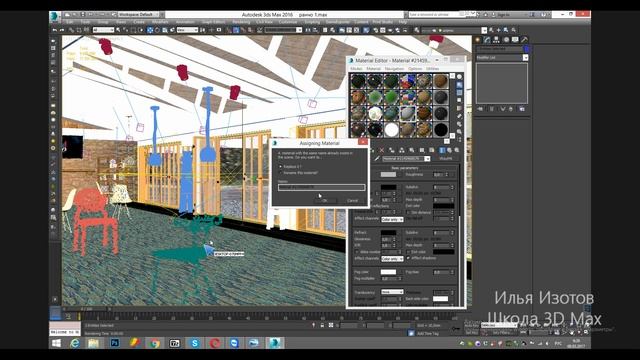Click the highlighted Material Editor toolbar icon
Viewport: 640px width, 360px height.
366,30
